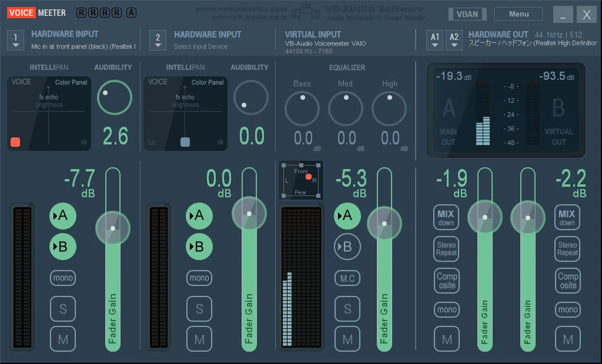This screenshot has height=364, width=602.
Task: Solo the Virtual Input strip
Action: pyautogui.click(x=347, y=309)
